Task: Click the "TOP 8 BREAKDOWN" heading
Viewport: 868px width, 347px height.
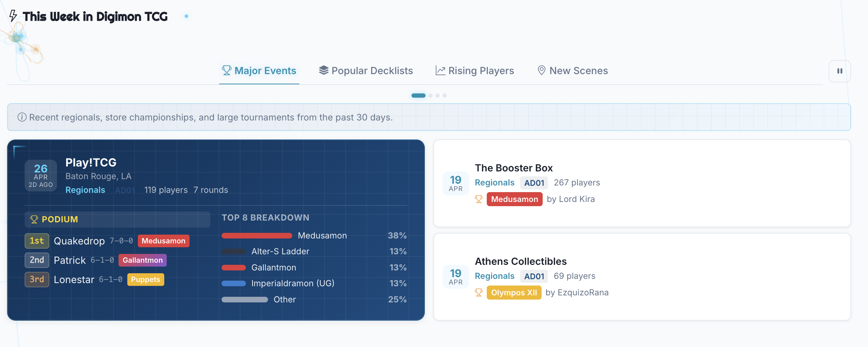Action: click(x=266, y=218)
